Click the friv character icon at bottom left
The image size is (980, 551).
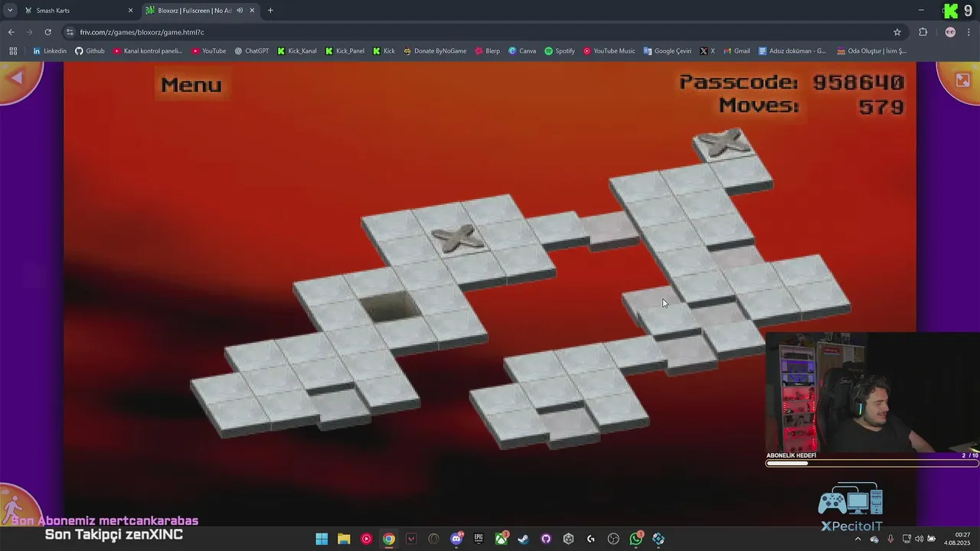17,505
